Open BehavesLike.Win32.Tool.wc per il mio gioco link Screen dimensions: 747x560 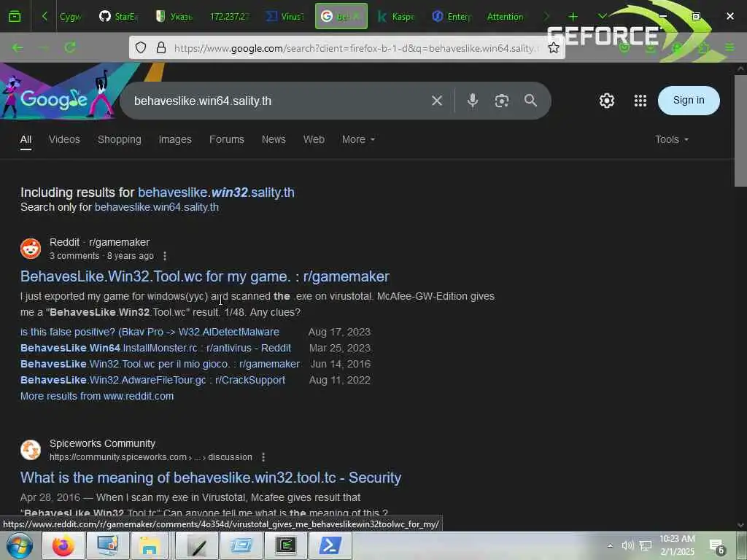(x=160, y=364)
